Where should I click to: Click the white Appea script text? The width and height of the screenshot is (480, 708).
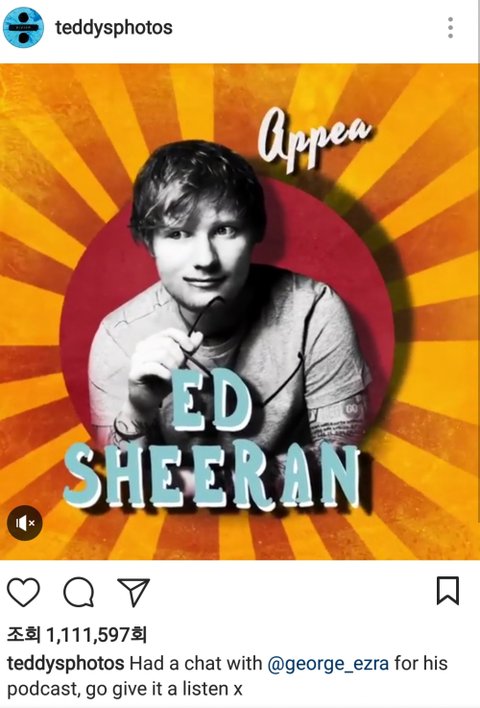point(314,138)
